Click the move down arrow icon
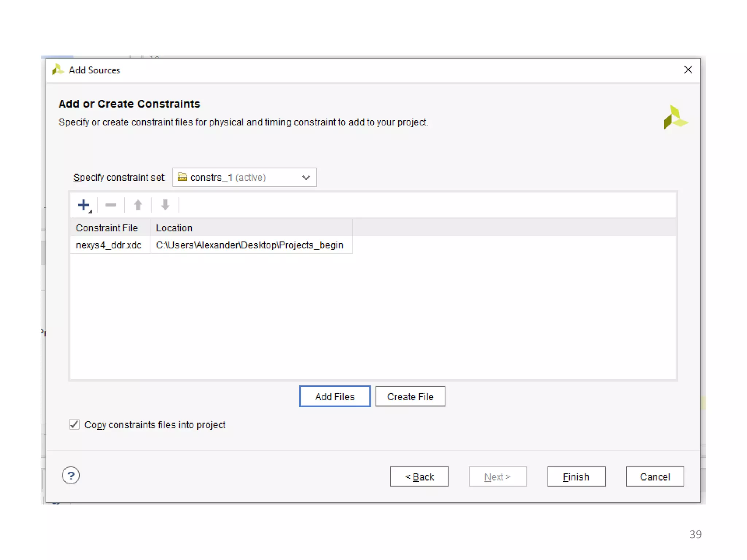The image size is (747, 560). coord(165,205)
